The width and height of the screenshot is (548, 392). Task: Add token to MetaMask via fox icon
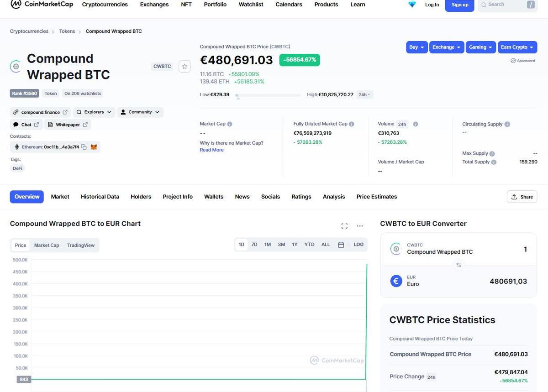pos(94,146)
